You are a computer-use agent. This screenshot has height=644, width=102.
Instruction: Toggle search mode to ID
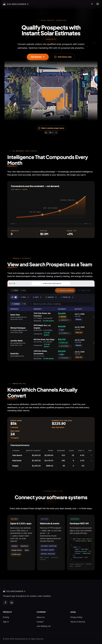click(x=24, y=304)
